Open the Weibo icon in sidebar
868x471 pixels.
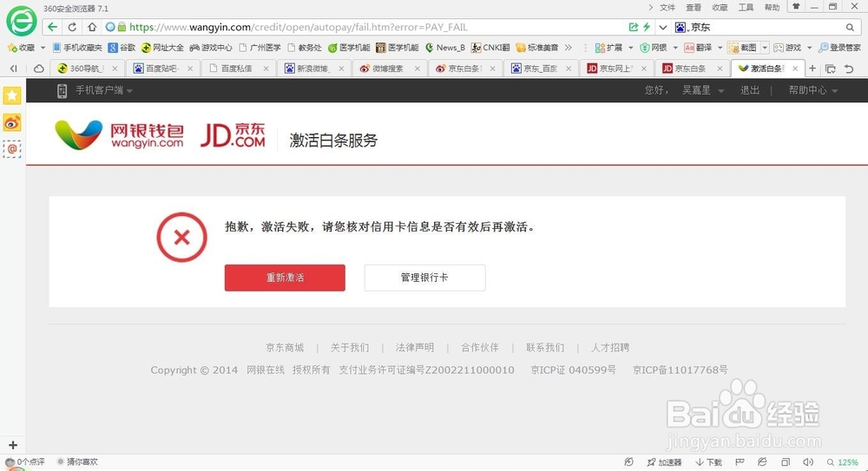point(12,122)
